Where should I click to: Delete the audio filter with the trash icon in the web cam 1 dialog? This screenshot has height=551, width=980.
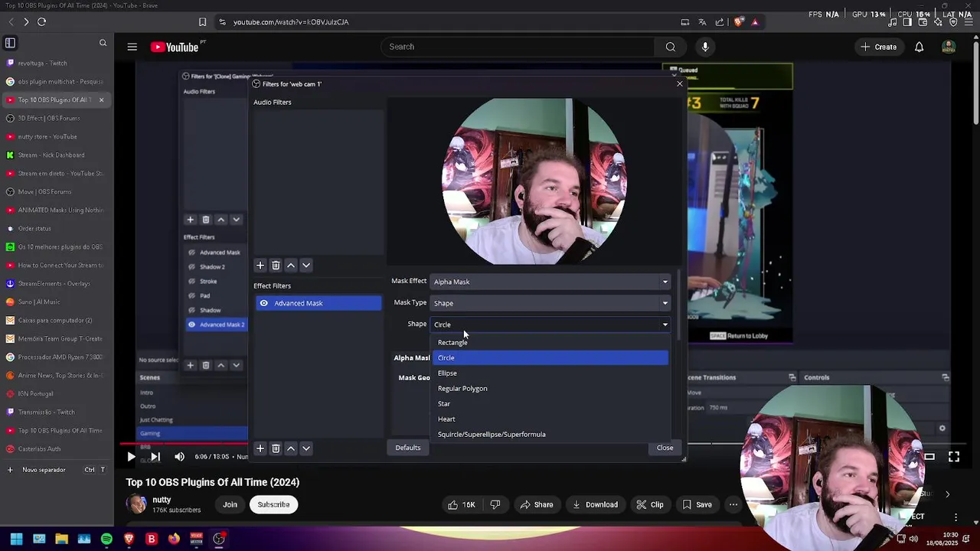pos(276,266)
